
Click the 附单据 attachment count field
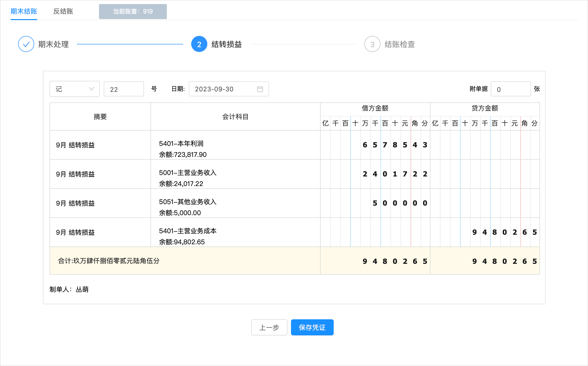[511, 89]
